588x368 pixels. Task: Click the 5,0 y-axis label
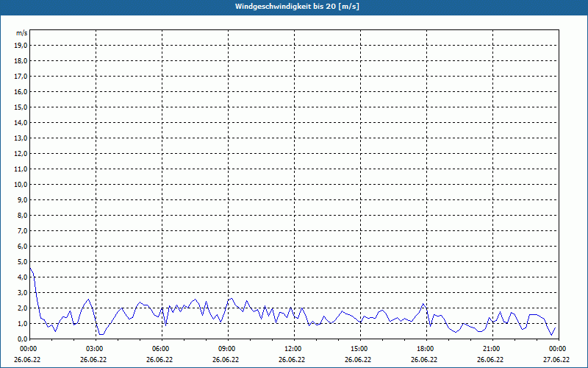[22, 262]
